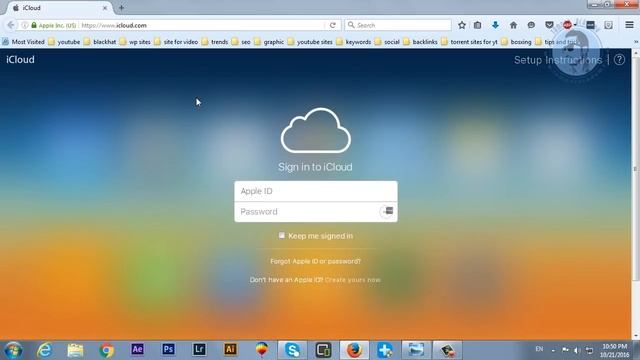
Task: Launch Internet Explorer from the taskbar
Action: pos(44,350)
